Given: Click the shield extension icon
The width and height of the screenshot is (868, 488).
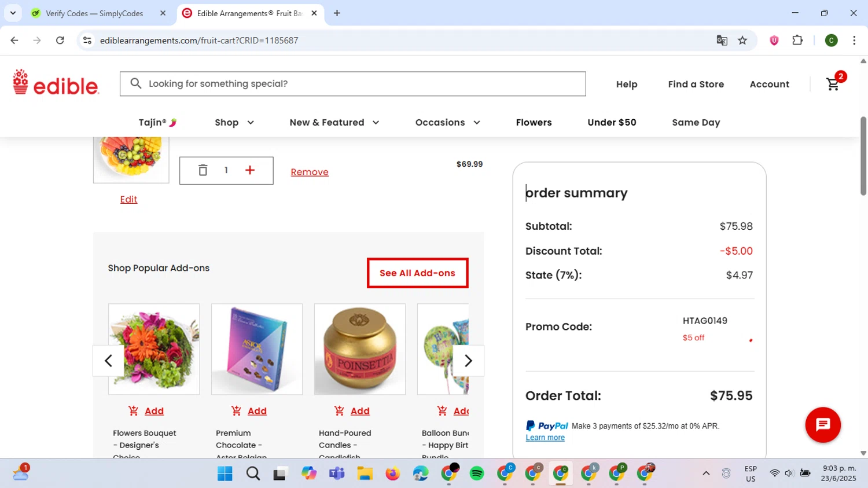Looking at the screenshot, I should coord(774,41).
